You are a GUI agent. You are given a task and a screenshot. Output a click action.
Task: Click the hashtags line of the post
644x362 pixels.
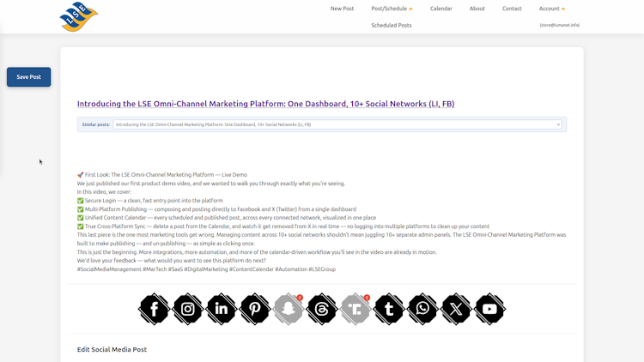[x=206, y=269]
